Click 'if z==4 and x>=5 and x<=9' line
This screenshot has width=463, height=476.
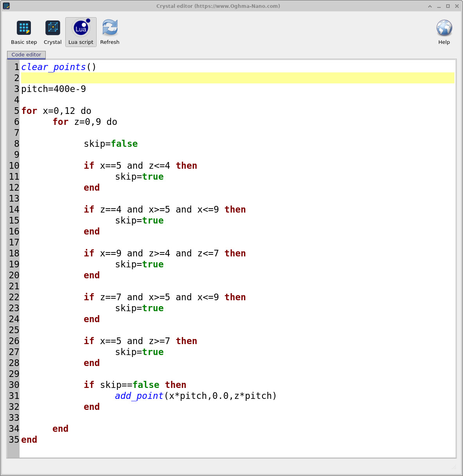(x=165, y=209)
